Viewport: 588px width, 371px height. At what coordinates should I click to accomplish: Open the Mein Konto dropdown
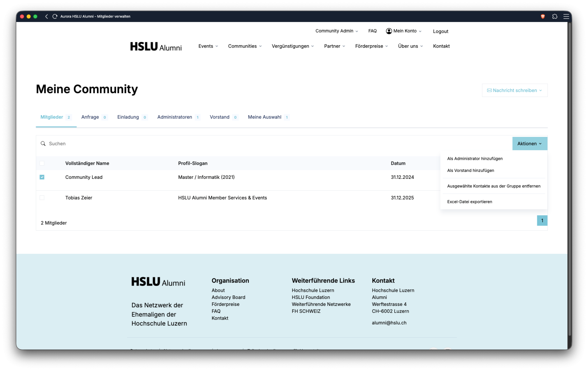tap(404, 31)
